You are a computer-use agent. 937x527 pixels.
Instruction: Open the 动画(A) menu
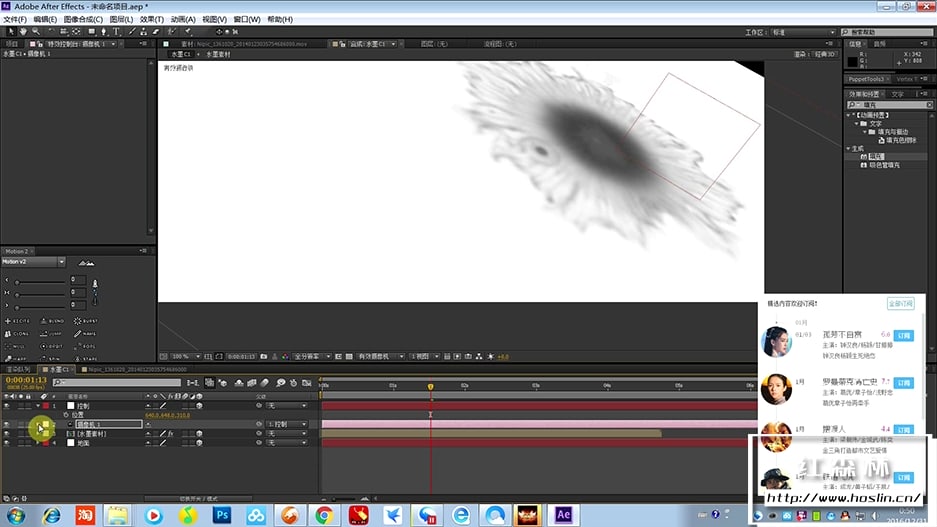click(183, 19)
